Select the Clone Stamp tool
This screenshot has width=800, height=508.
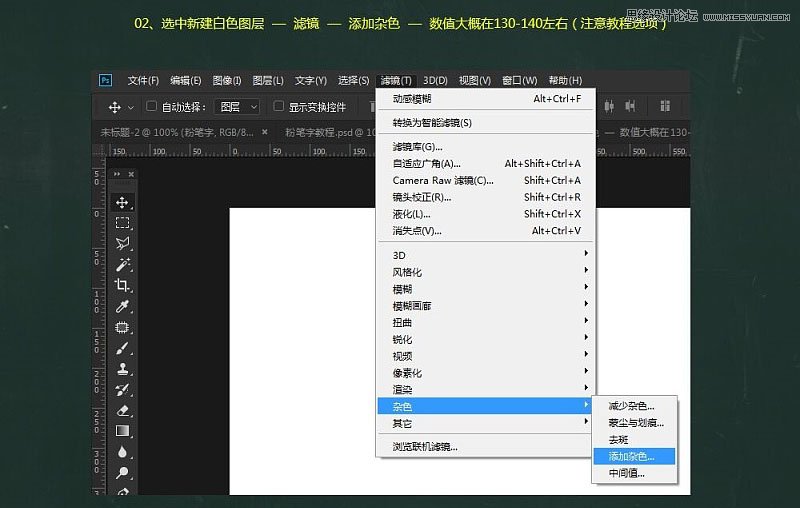pyautogui.click(x=123, y=369)
